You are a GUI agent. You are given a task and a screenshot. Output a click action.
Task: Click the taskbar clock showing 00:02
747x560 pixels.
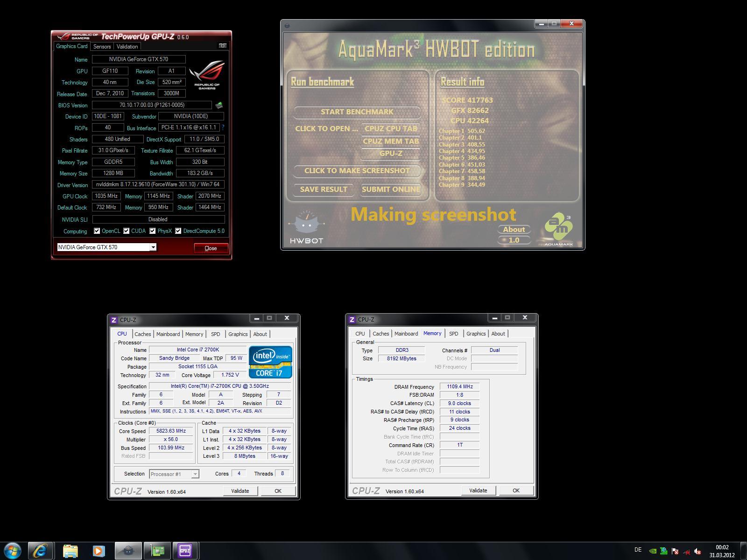point(722,551)
